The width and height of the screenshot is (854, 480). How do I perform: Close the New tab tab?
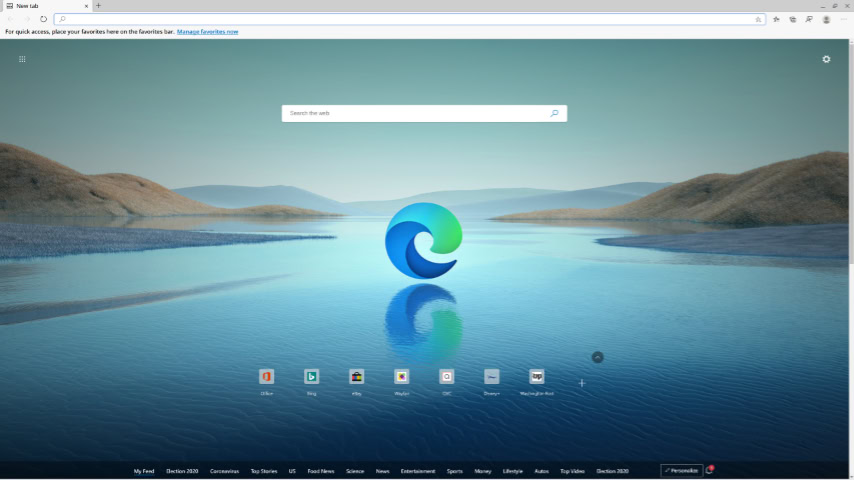(x=86, y=6)
